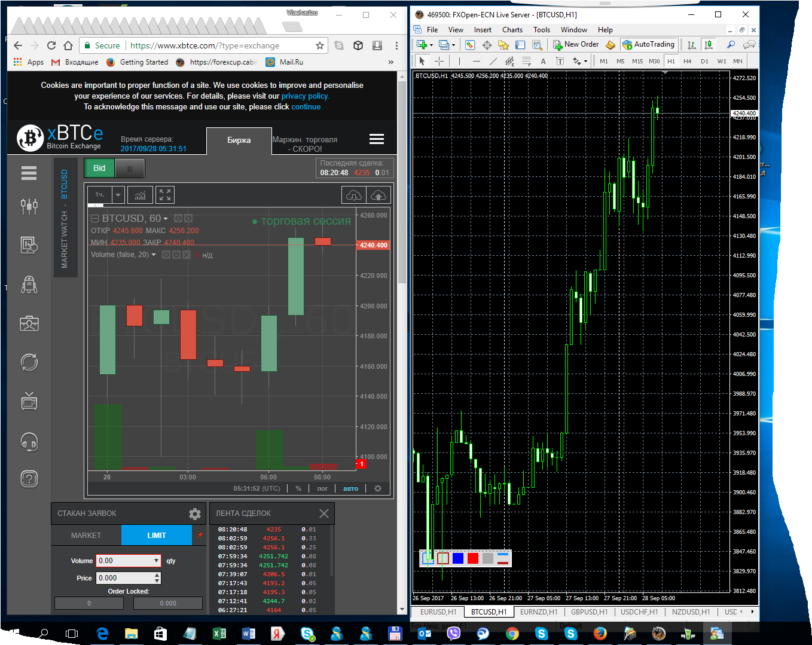Select the M15 timeframe button in MetaTrader
This screenshot has width=812, height=645.
tap(637, 61)
